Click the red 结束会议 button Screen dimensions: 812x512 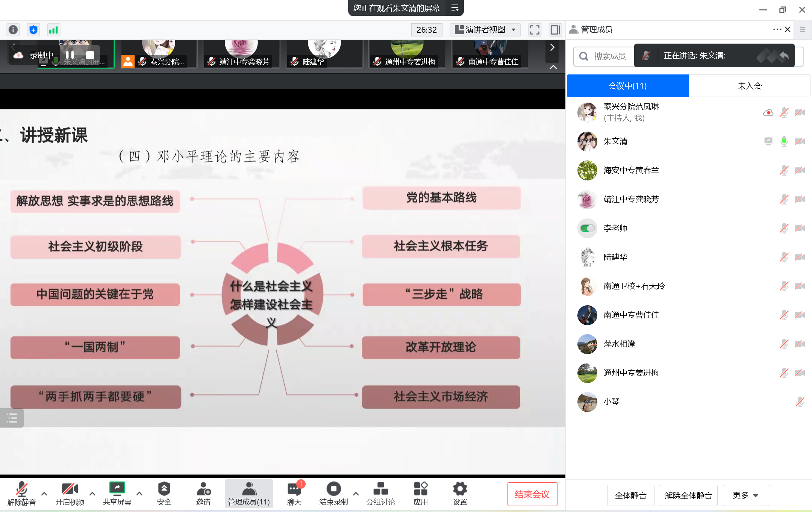click(x=532, y=494)
